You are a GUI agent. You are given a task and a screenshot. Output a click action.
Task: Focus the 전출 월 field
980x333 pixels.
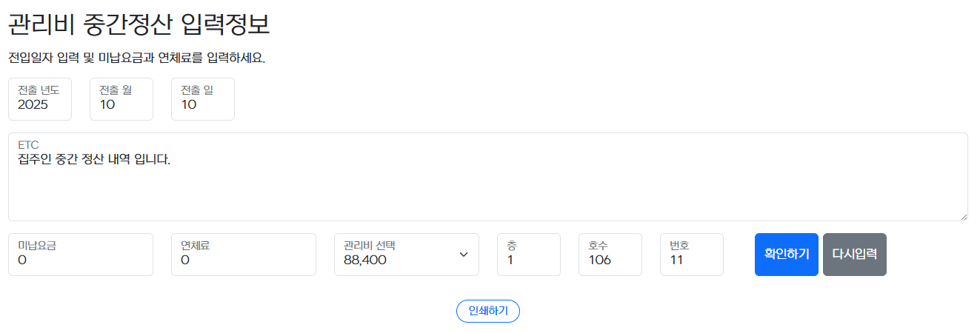tap(121, 99)
